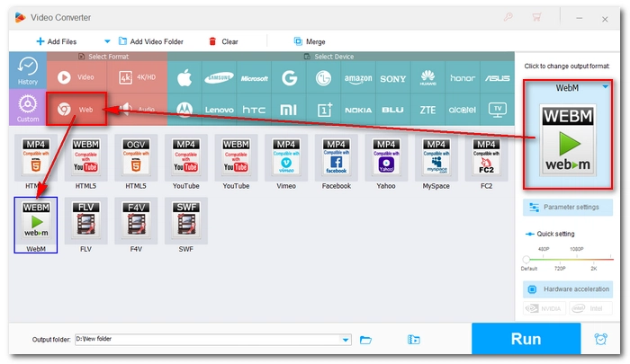
Task: Click the large WEBM output format image
Action: [x=568, y=140]
